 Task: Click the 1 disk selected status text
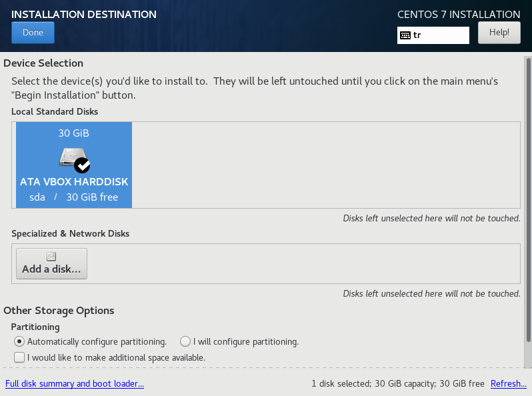pos(398,384)
